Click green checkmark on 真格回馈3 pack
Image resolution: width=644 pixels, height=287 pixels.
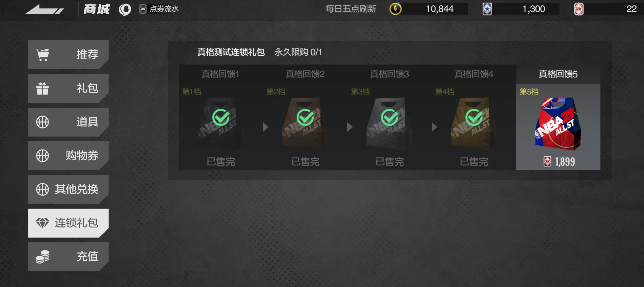pos(390,117)
